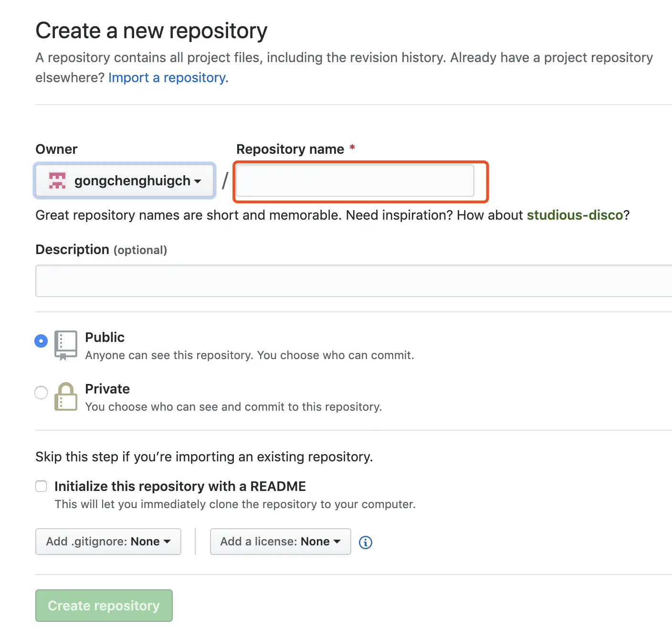Open the Import a repository link
This screenshot has height=639, width=672.
tap(168, 77)
